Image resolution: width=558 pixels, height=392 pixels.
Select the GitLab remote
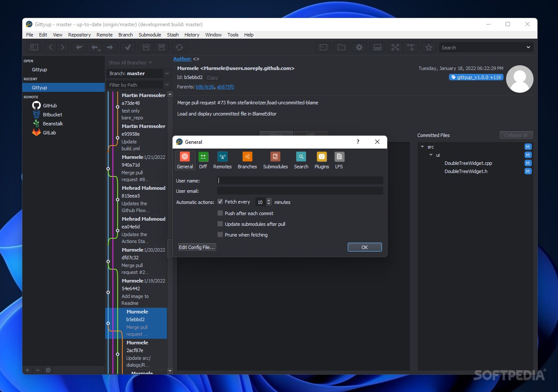click(x=44, y=133)
